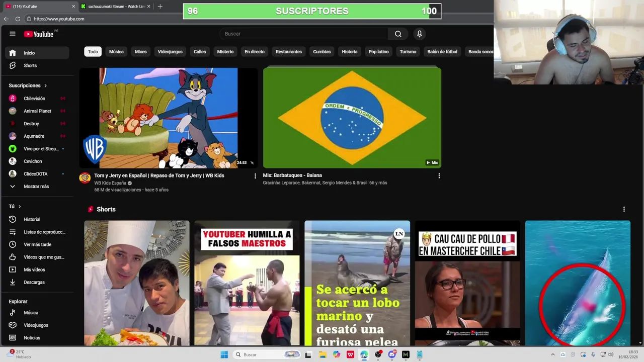Open options menu for Barbatuques mix
Image resolution: width=644 pixels, height=362 pixels.
coord(439,176)
